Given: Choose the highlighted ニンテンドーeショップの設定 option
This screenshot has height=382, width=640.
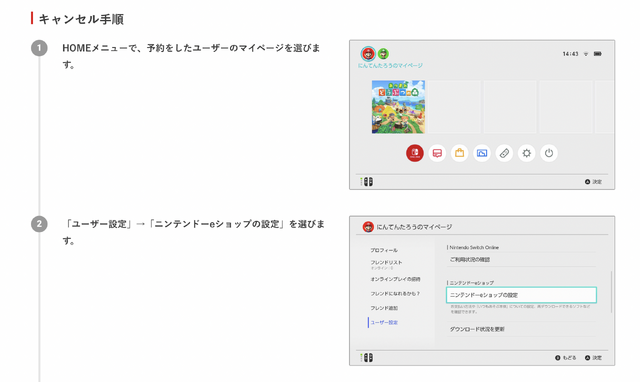Looking at the screenshot, I should point(521,295).
